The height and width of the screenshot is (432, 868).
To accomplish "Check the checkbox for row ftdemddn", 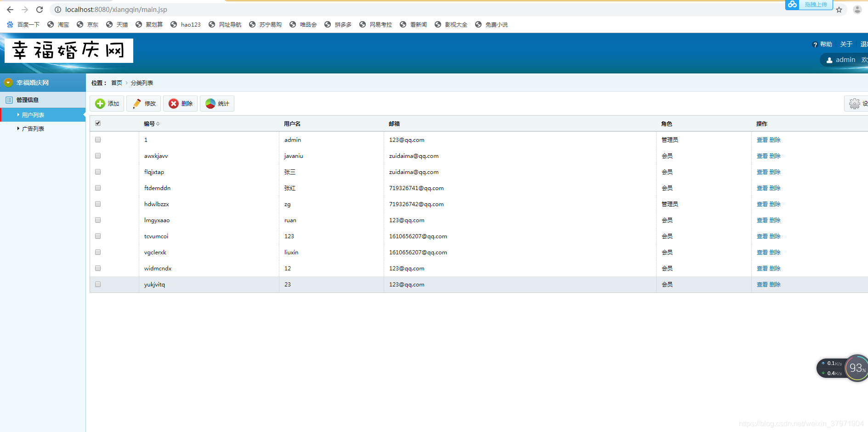I will pyautogui.click(x=98, y=188).
